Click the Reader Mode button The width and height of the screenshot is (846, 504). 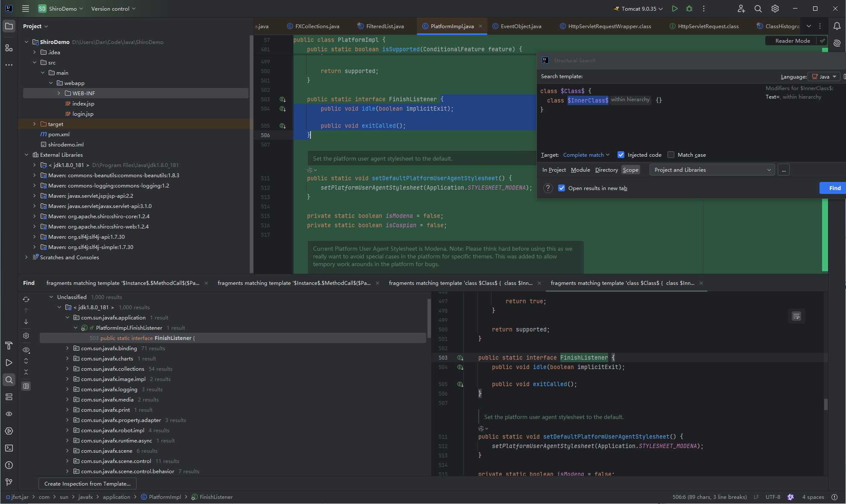point(793,41)
